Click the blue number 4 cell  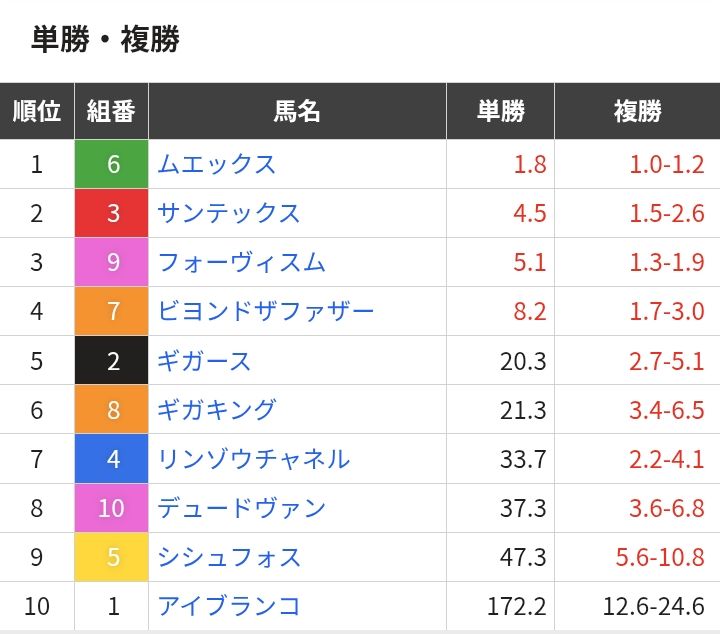(x=112, y=459)
